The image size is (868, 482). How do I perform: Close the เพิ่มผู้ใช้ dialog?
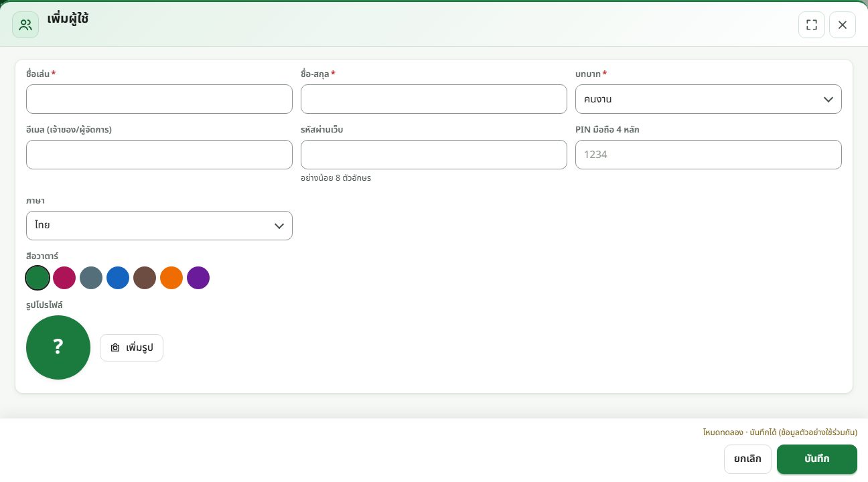(x=843, y=25)
